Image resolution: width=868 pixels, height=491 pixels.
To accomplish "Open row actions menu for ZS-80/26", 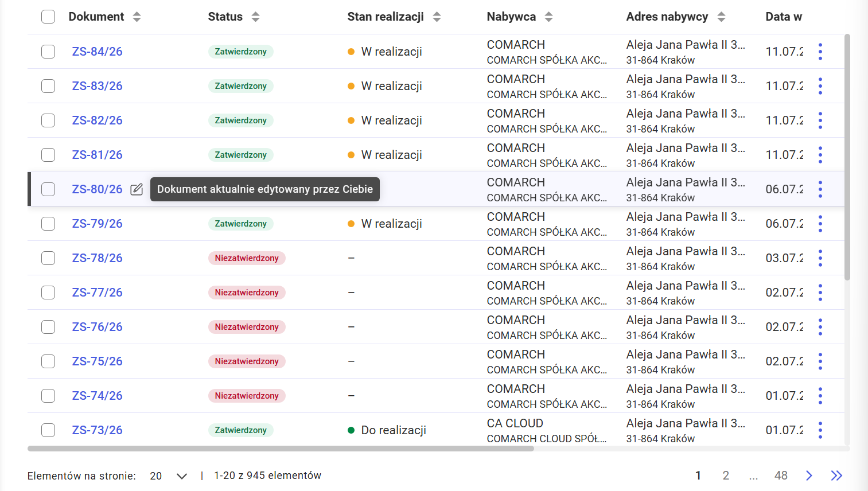I will (x=820, y=189).
